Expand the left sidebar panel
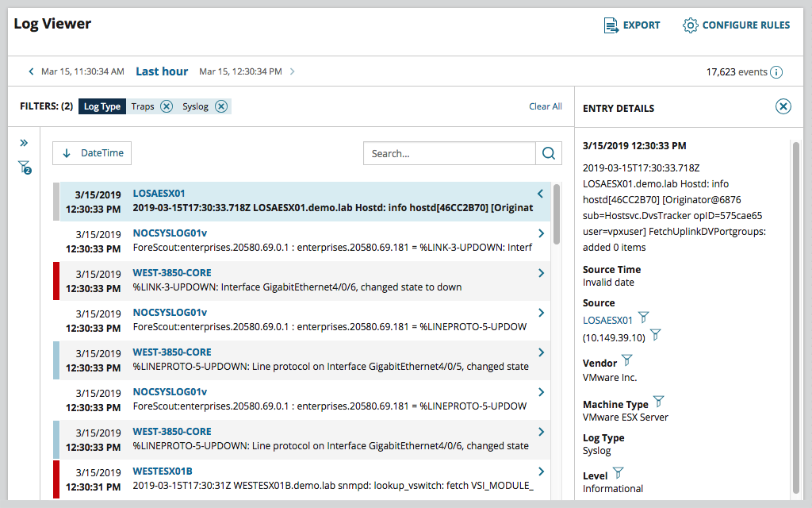Image resolution: width=812 pixels, height=508 pixels. (x=24, y=143)
